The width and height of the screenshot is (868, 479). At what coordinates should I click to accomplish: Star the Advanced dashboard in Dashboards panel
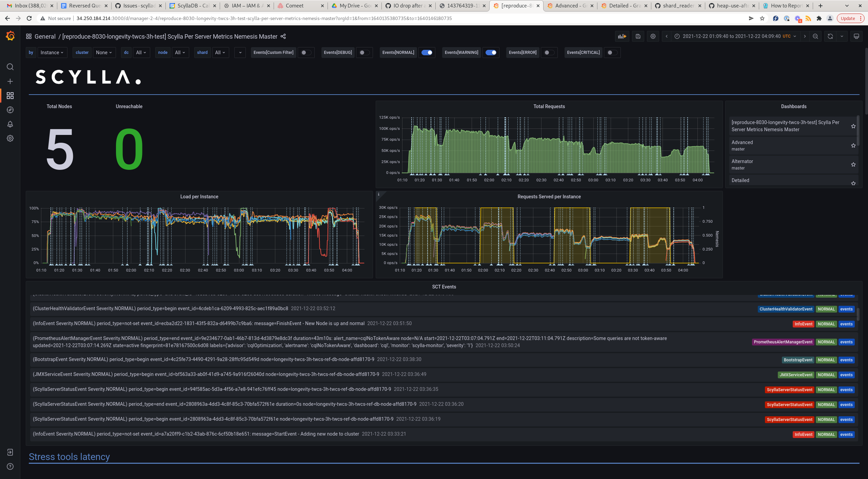[853, 145]
